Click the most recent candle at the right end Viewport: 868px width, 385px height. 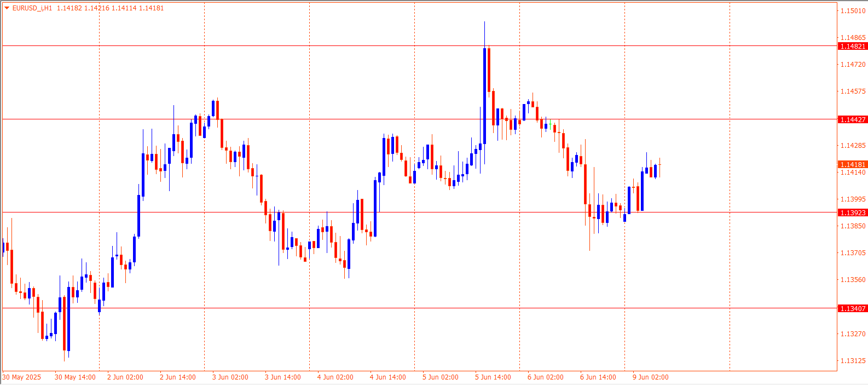(659, 165)
